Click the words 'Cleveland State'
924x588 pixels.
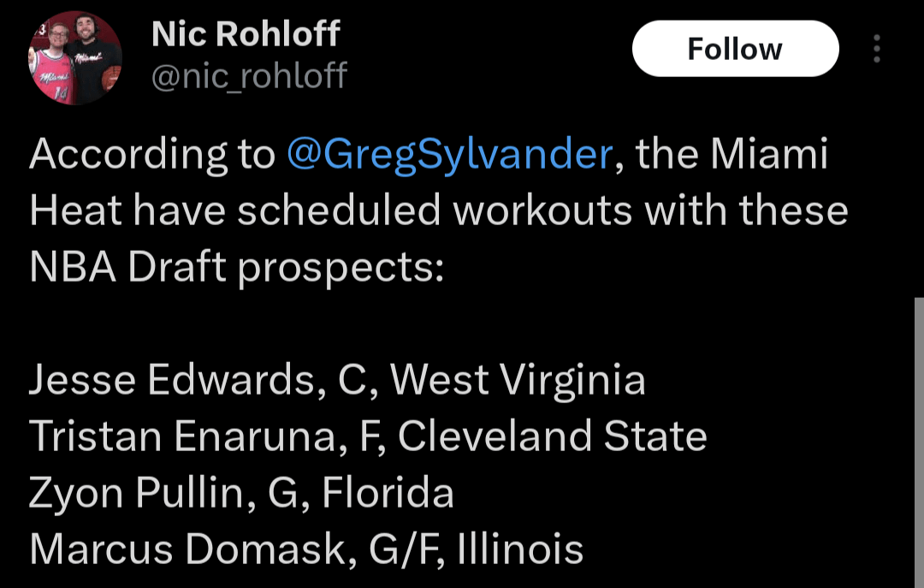[x=552, y=437]
